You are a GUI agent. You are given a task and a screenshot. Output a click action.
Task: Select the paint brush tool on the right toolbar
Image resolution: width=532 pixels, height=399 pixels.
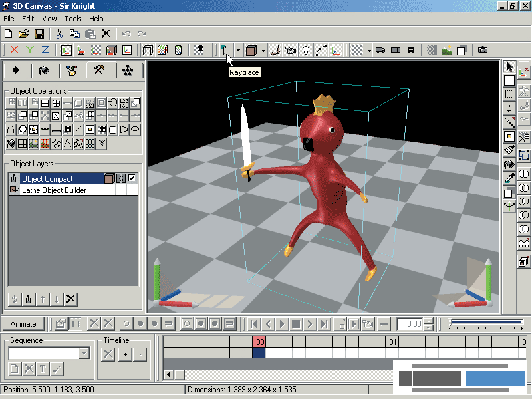(509, 150)
